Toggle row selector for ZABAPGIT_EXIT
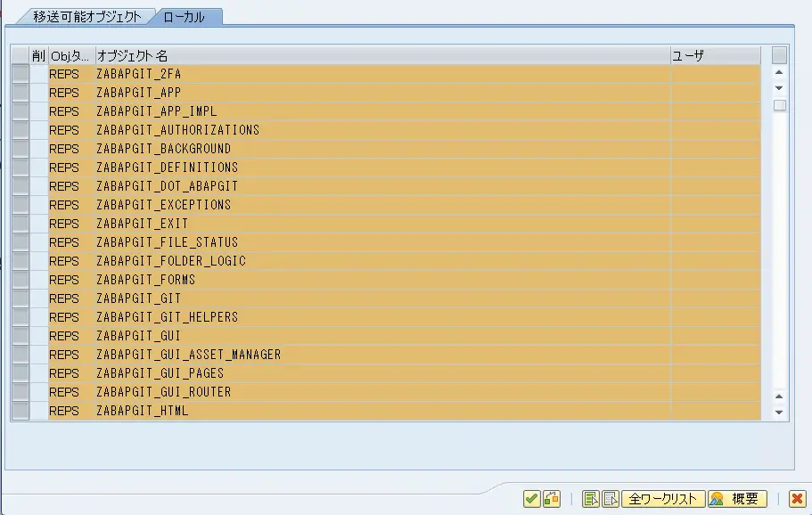 21,224
